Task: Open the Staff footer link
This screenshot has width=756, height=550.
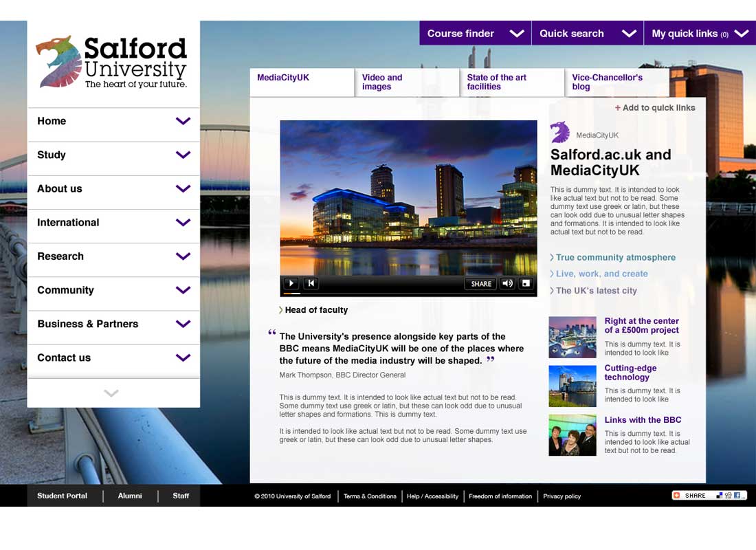Action: click(x=181, y=496)
